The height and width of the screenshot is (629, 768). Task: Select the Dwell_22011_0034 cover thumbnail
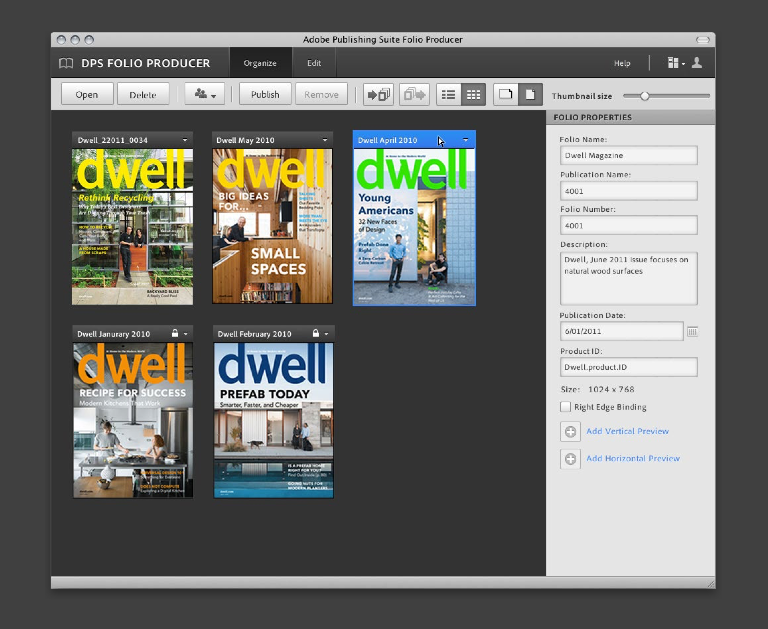(x=132, y=227)
